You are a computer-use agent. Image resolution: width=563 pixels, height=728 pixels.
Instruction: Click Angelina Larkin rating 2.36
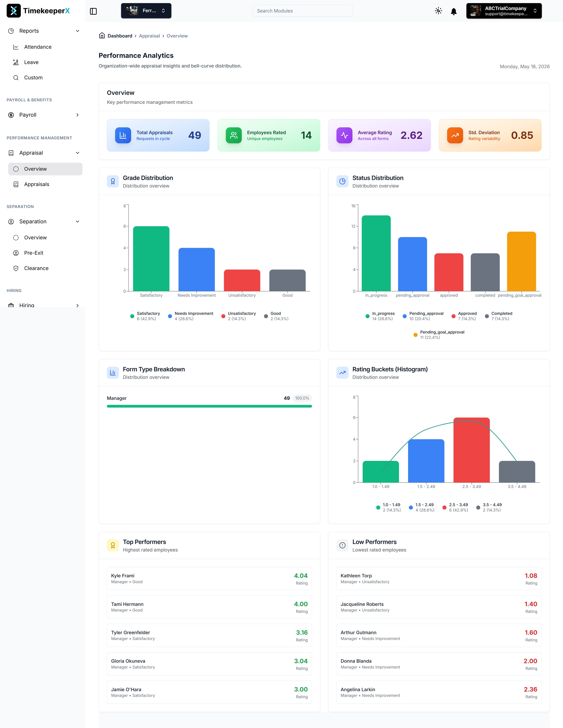[x=530, y=689]
